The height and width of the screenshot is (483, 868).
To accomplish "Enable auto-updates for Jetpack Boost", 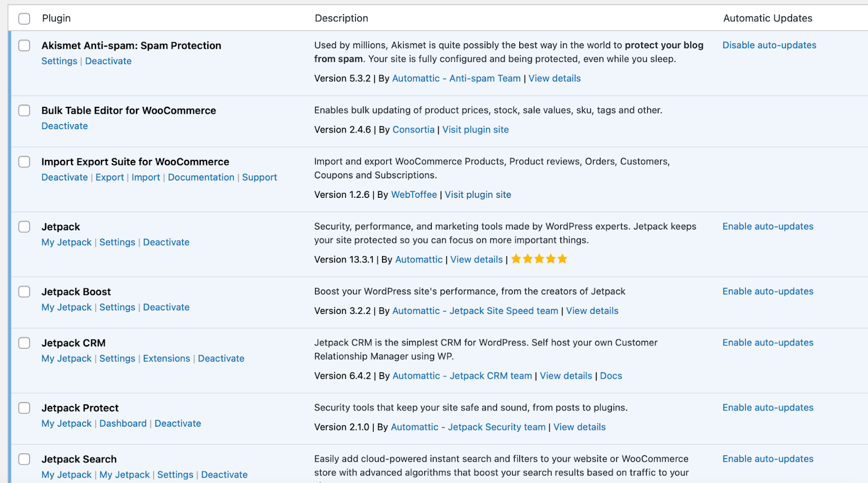I will (x=768, y=292).
